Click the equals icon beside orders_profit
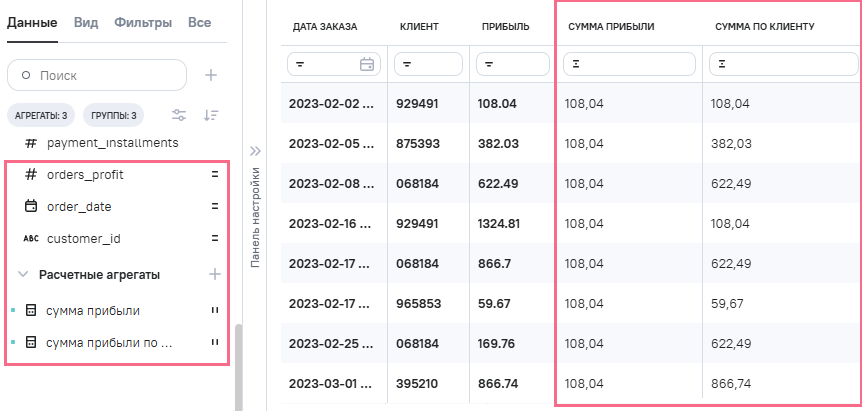The image size is (862, 411). pos(214,175)
